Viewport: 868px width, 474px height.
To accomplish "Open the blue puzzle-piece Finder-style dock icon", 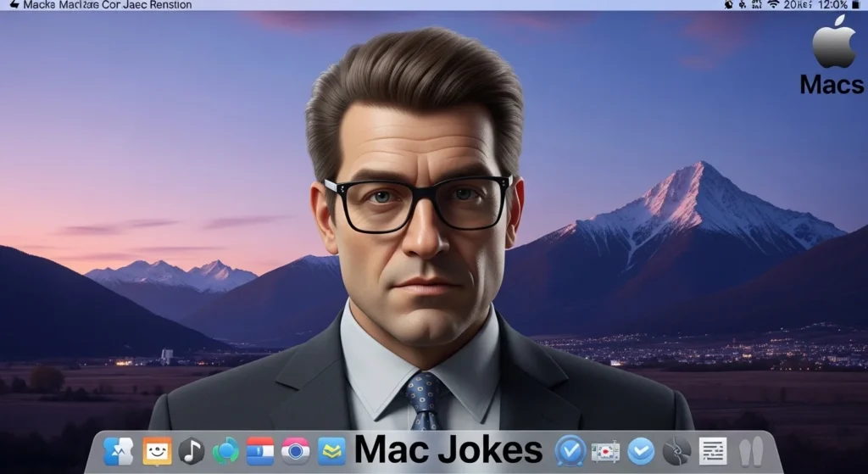I will (118, 451).
